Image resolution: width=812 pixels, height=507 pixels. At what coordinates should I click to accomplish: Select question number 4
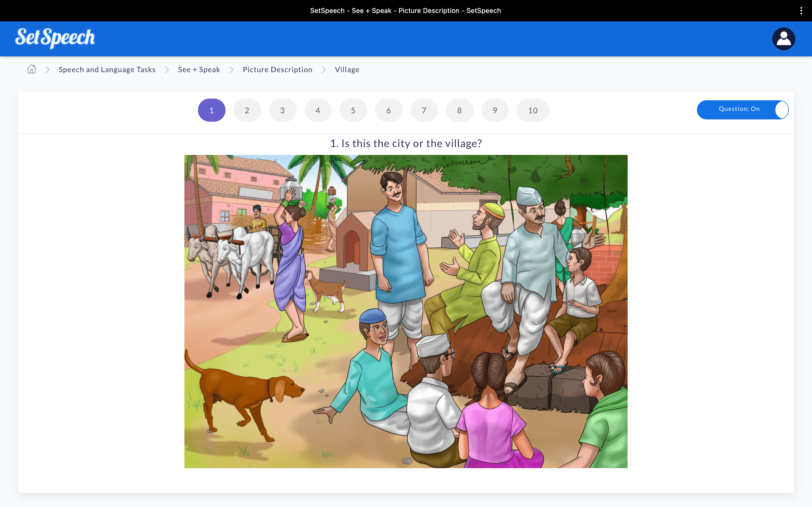click(x=318, y=110)
